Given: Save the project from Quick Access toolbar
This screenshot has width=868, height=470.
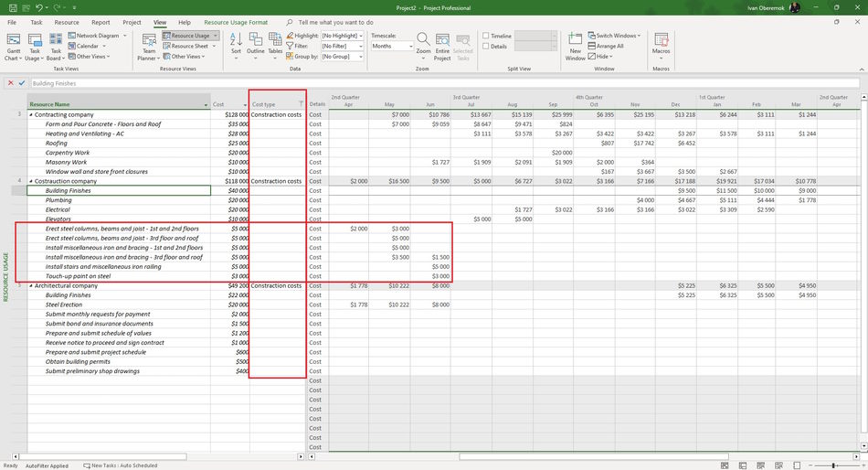Looking at the screenshot, I should pos(12,7).
